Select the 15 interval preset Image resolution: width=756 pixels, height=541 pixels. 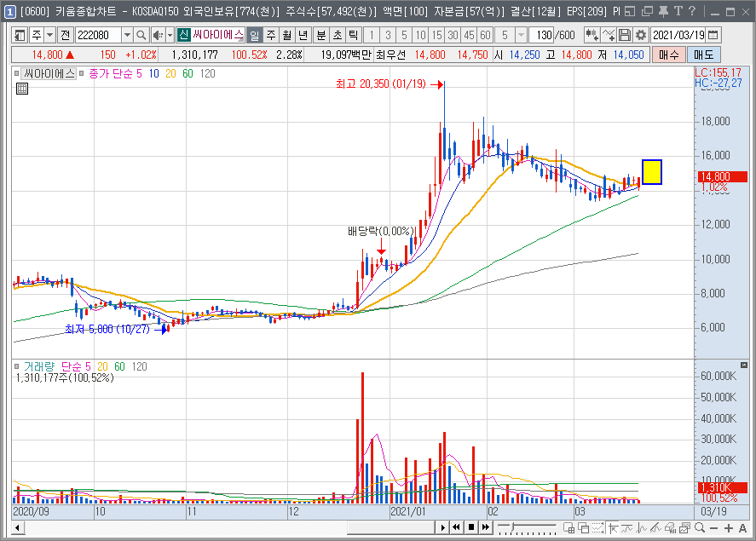coord(437,35)
